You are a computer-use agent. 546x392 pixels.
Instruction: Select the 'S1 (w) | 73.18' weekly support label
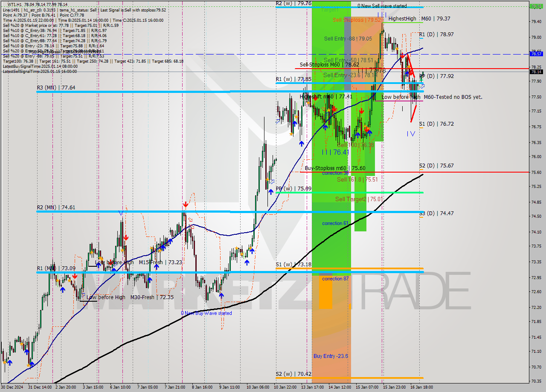pyautogui.click(x=293, y=265)
